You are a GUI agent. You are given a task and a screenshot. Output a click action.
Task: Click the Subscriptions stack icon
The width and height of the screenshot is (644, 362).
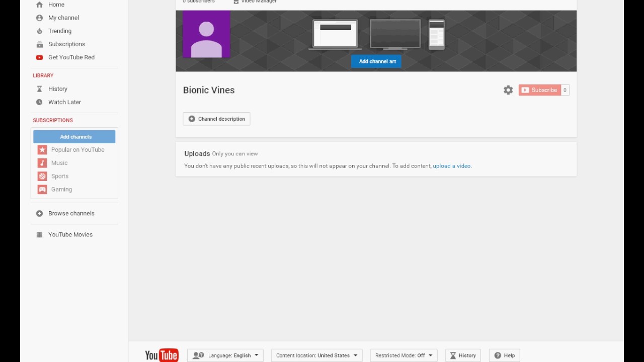point(39,44)
